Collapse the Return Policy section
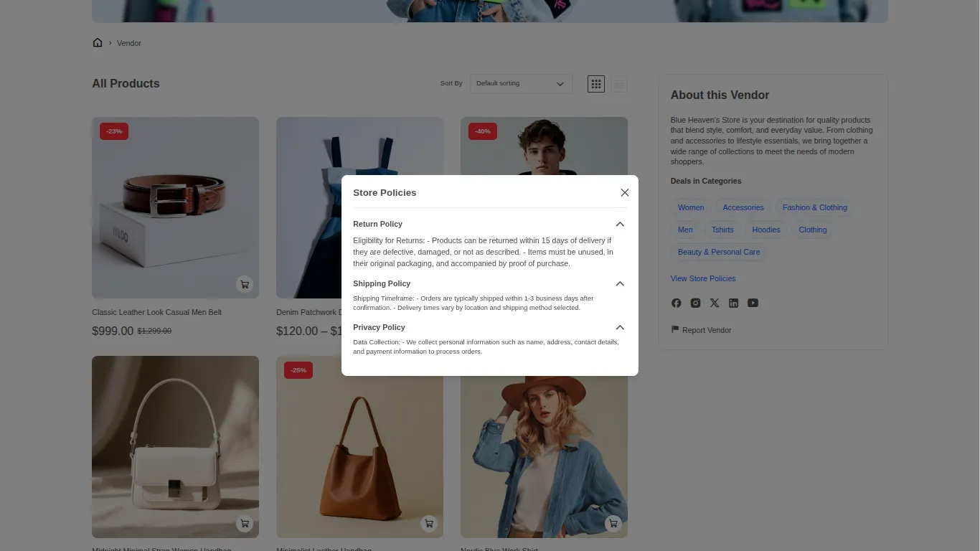The image size is (980, 551). point(620,224)
